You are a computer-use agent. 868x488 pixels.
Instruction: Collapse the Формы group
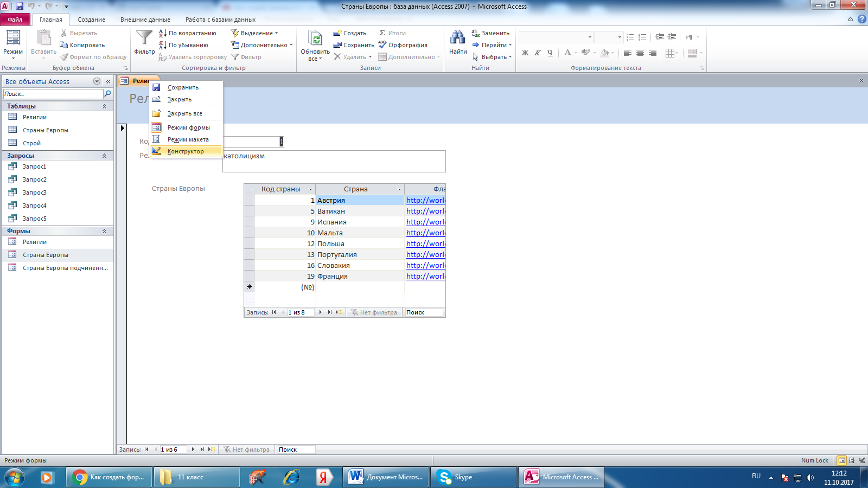(104, 231)
